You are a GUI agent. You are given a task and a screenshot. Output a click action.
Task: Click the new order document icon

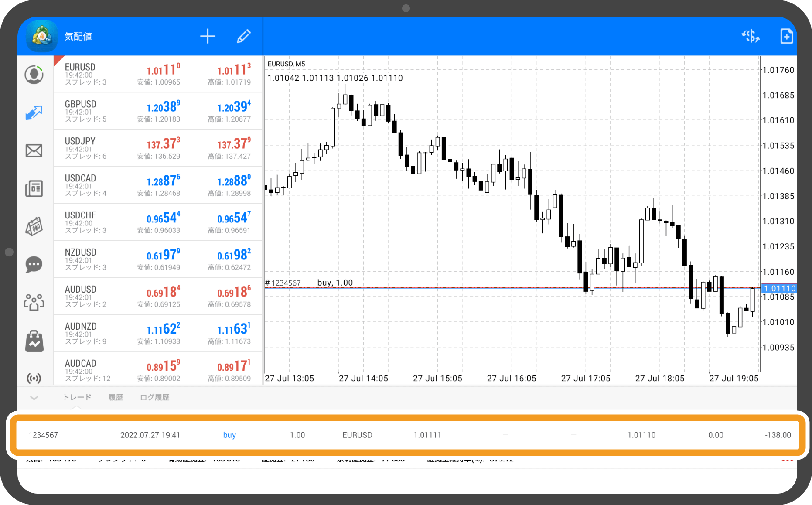(x=786, y=36)
